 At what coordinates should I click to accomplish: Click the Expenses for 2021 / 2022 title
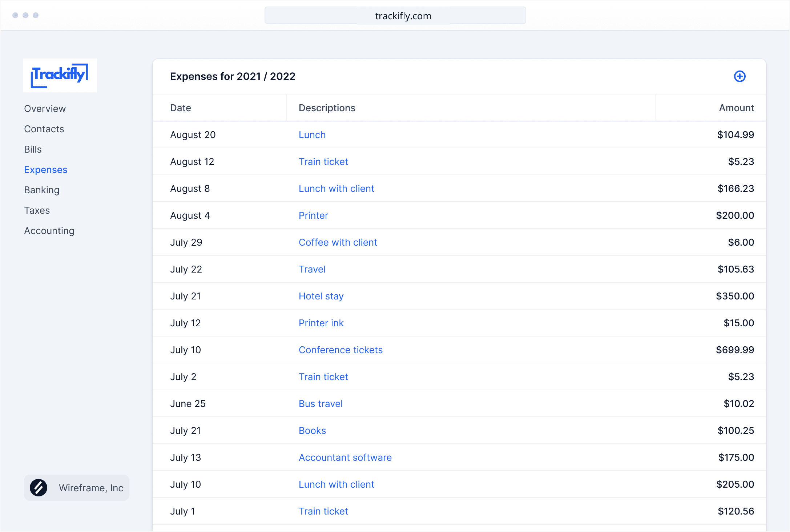pyautogui.click(x=233, y=76)
